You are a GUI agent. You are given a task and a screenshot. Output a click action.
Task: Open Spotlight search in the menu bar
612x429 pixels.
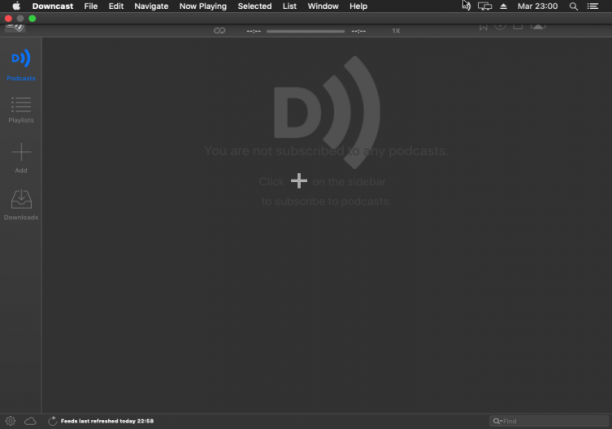pos(573,6)
